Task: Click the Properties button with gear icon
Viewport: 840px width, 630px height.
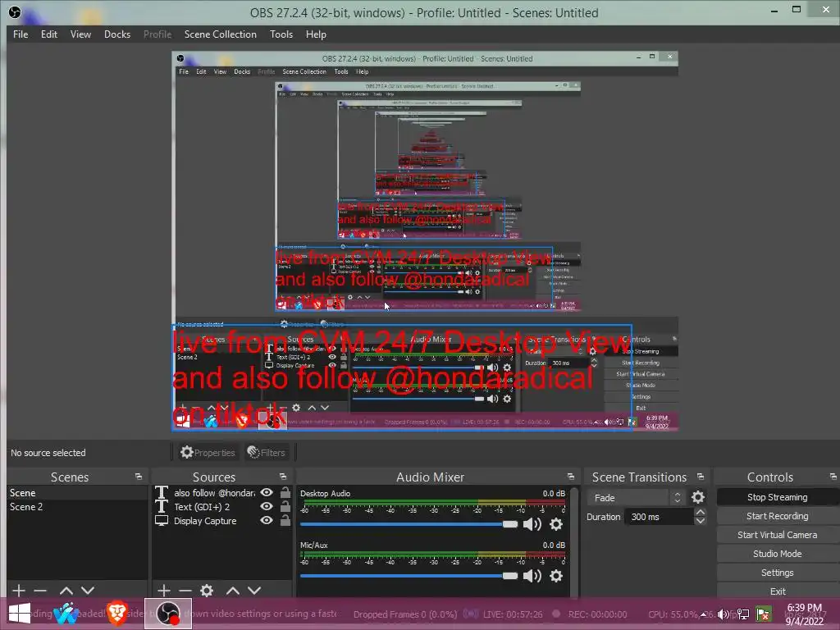Action: [208, 453]
